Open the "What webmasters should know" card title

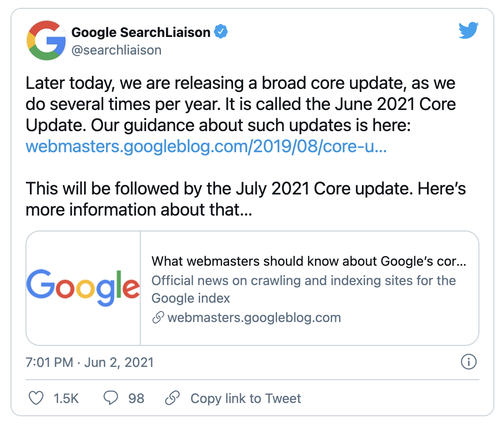coord(309,261)
